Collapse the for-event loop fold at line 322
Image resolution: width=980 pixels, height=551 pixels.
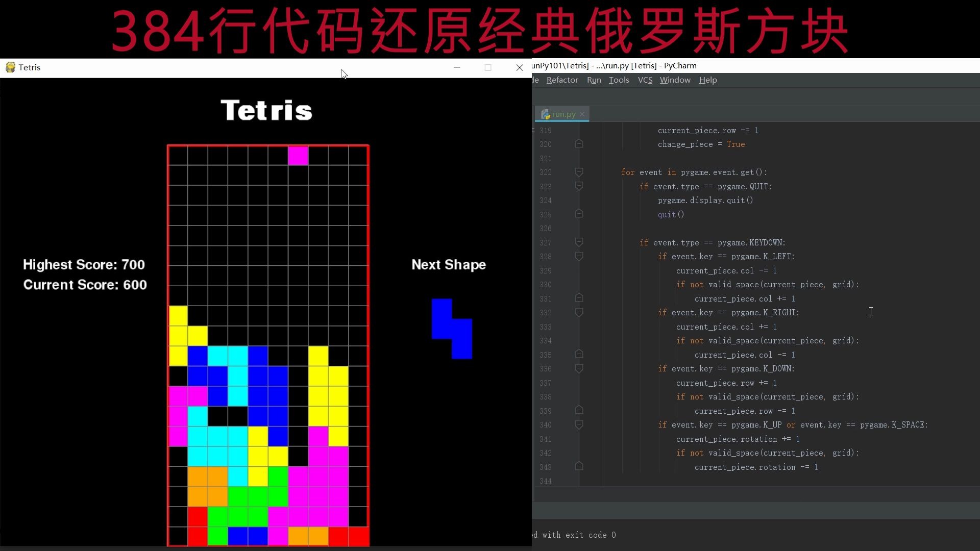coord(579,172)
